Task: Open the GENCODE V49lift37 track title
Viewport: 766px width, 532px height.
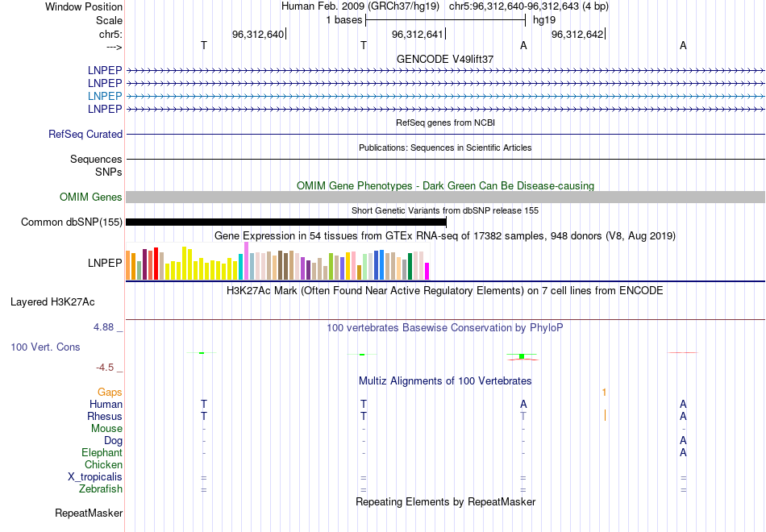Action: (x=445, y=59)
